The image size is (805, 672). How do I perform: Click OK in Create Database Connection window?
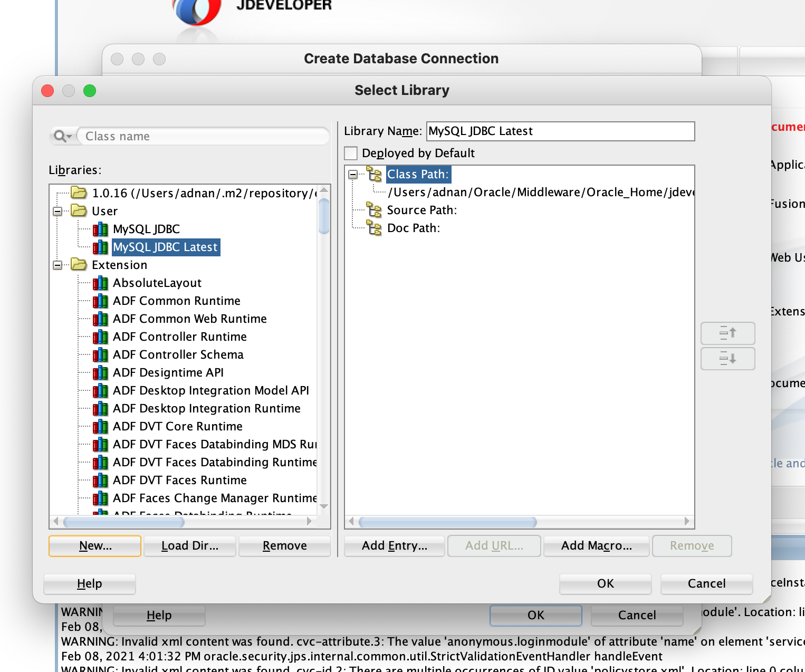tap(536, 616)
